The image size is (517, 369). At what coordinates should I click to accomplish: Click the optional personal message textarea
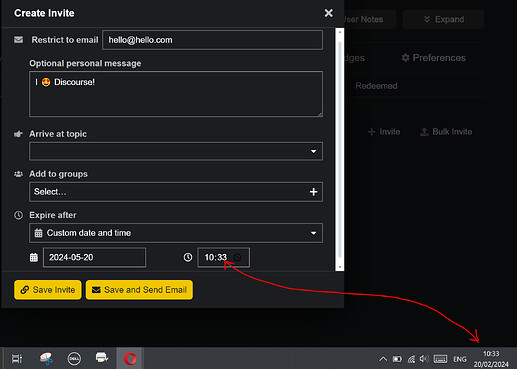[x=176, y=94]
